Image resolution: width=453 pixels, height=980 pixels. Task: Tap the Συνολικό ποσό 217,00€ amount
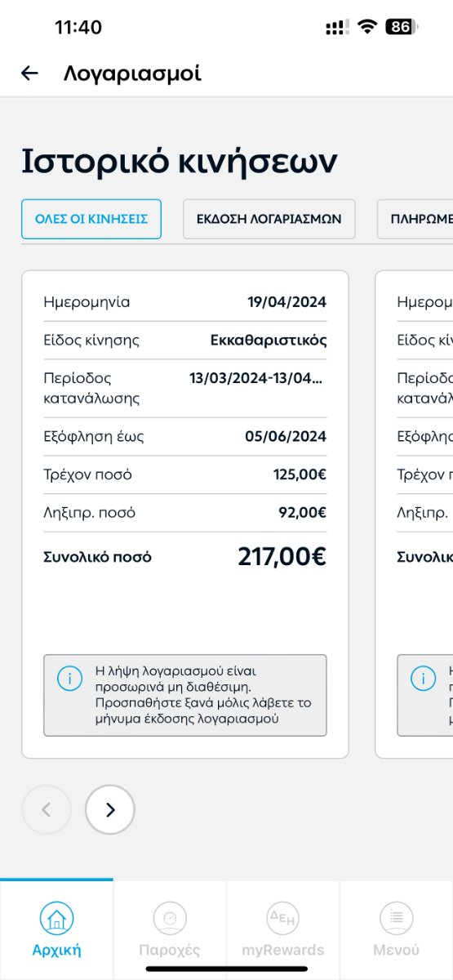coord(282,557)
